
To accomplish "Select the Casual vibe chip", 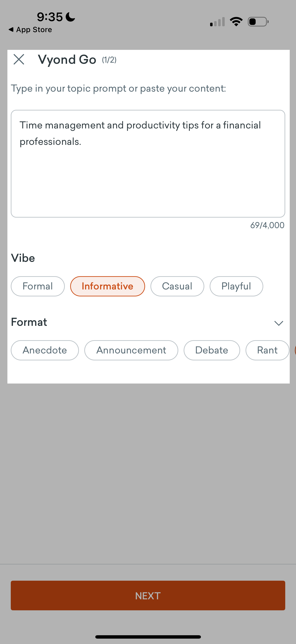I will (x=177, y=286).
